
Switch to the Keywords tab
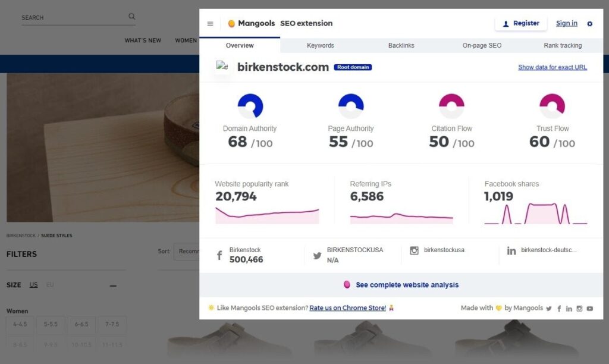[x=321, y=45]
